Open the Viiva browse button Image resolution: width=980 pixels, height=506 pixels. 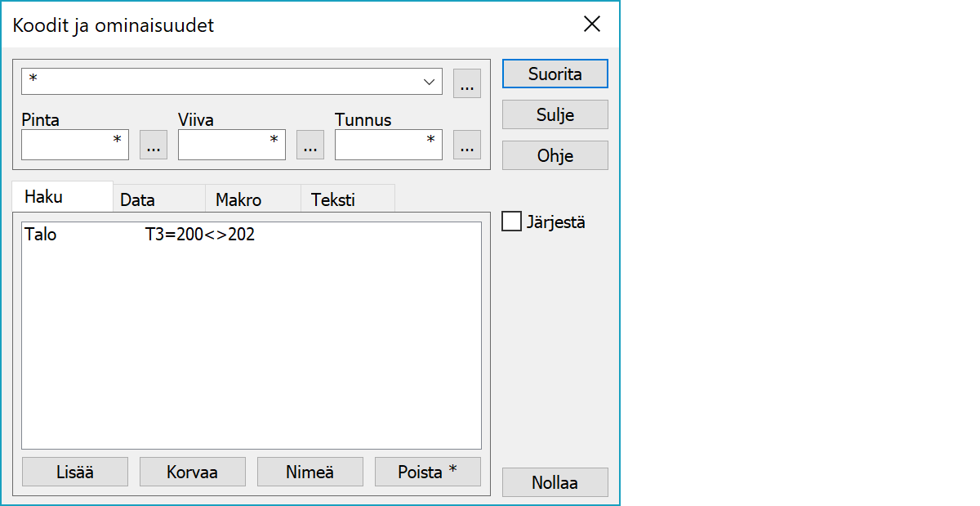310,145
